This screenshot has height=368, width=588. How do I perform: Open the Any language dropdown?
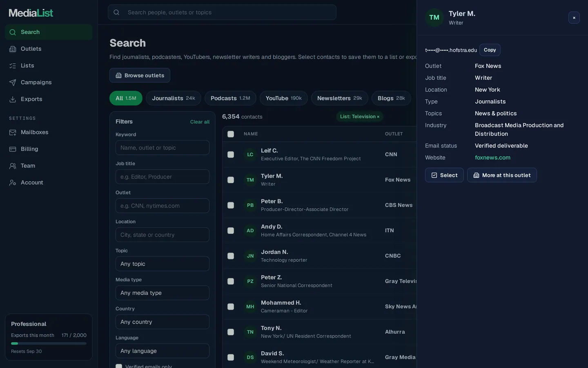163,351
